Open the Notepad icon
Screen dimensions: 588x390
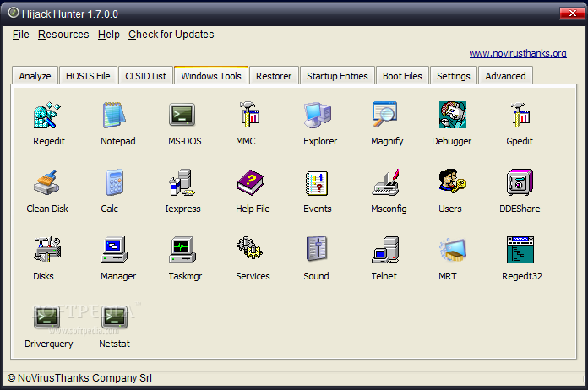[114, 115]
